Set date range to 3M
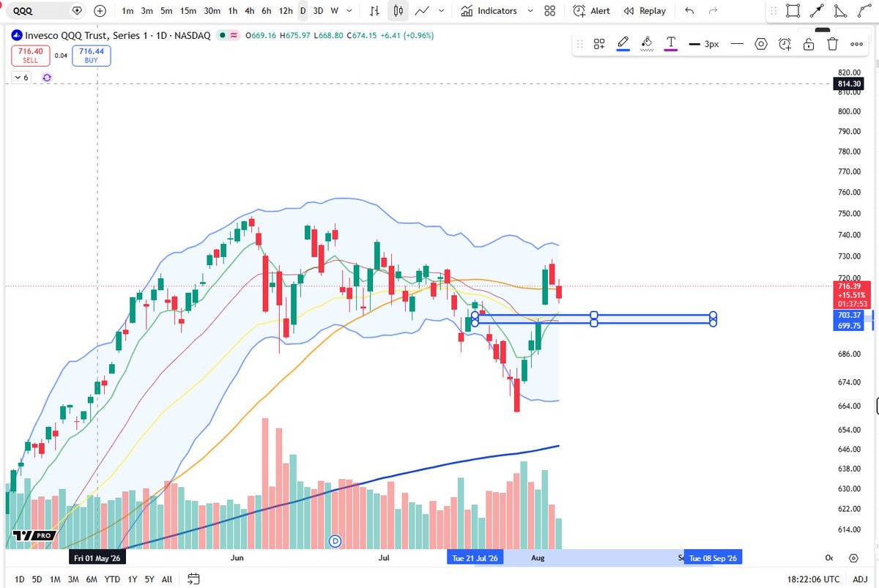The image size is (879, 588). pos(73,579)
